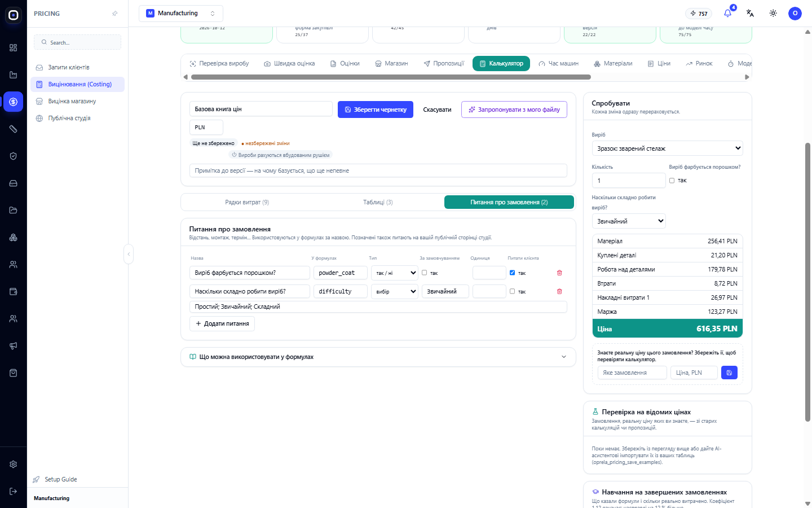Save the real order price example
Viewport: 812px width, 508px height.
tap(729, 373)
